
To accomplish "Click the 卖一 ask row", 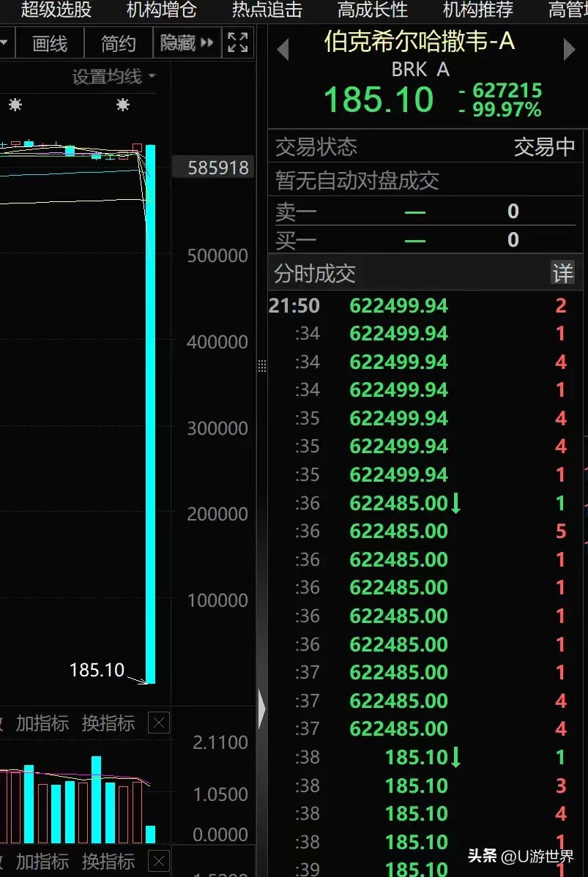I will 425,212.
